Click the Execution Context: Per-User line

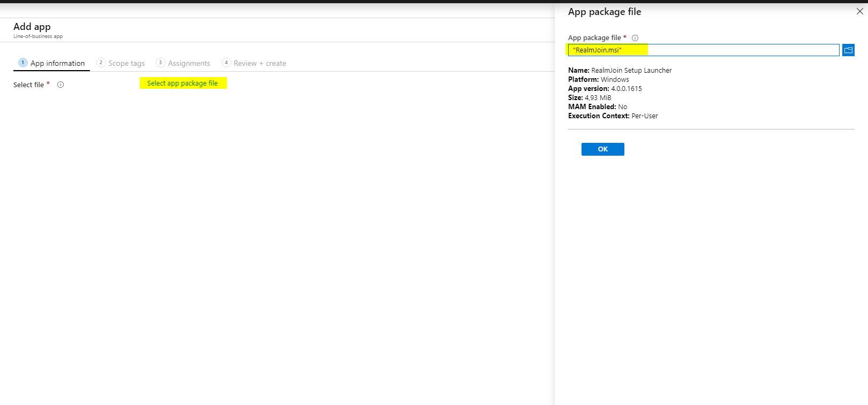(x=613, y=116)
